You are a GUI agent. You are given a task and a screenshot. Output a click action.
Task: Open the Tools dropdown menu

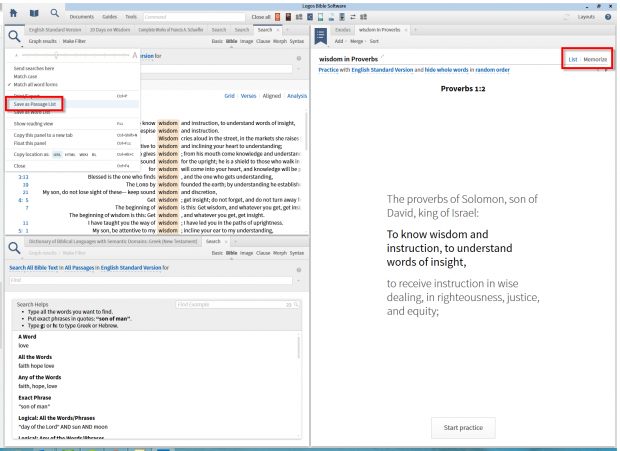click(131, 17)
